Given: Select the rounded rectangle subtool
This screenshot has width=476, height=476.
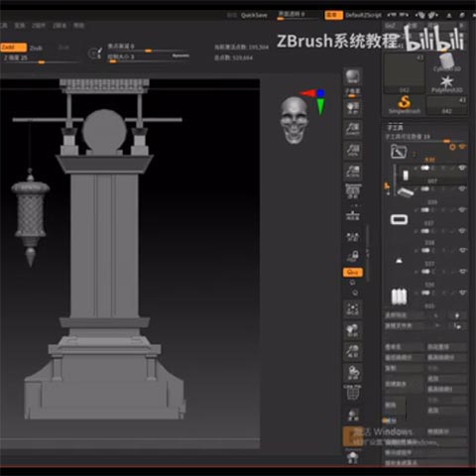Looking at the screenshot, I should tap(399, 219).
